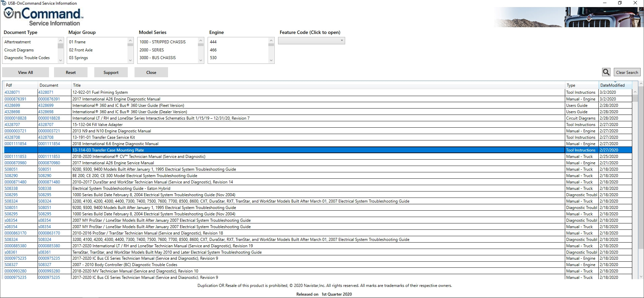Select 3000 - BUS CHASSIS model series
Viewport: 644px width, 298px height.
point(158,58)
